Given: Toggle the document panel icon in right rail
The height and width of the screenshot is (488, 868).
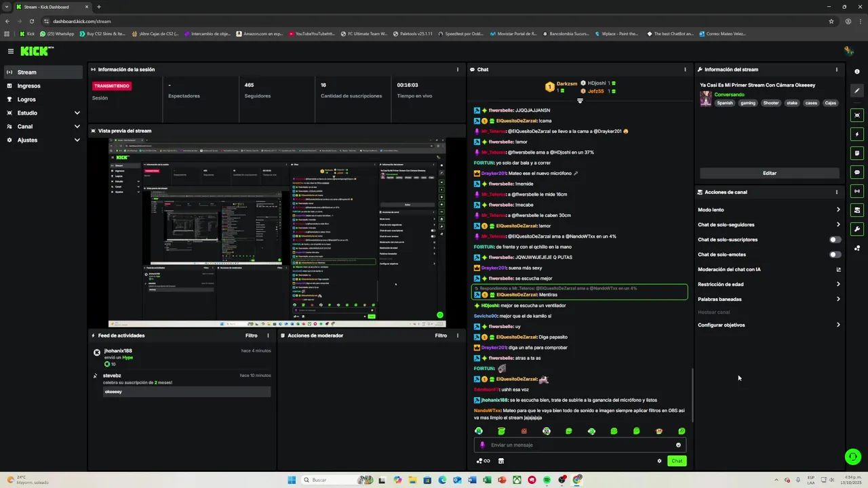Looking at the screenshot, I should [x=857, y=153].
